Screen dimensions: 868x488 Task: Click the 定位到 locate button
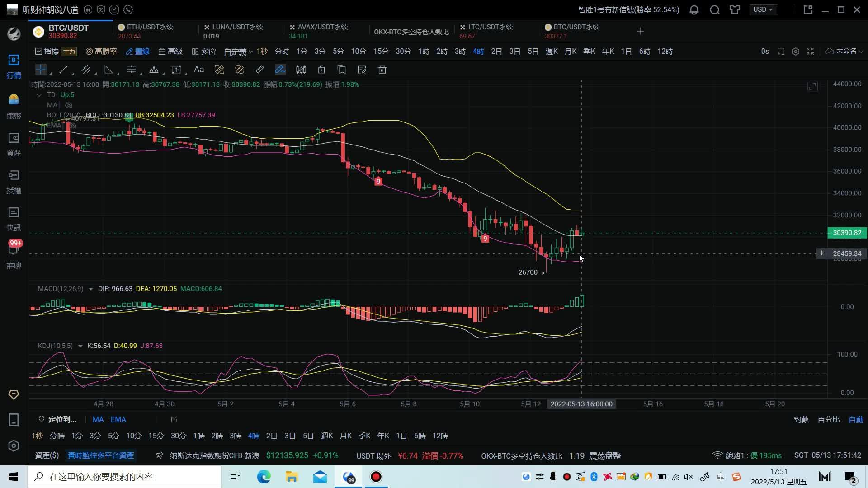[57, 420]
